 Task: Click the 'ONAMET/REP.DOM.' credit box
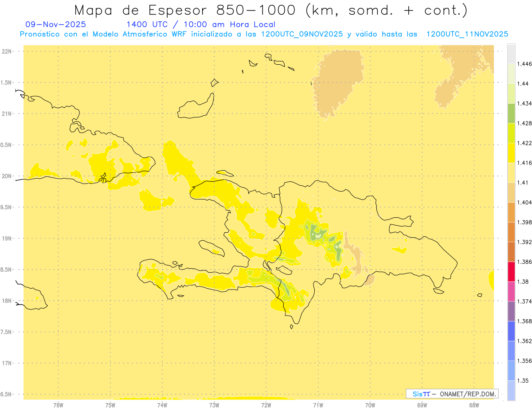click(452, 394)
